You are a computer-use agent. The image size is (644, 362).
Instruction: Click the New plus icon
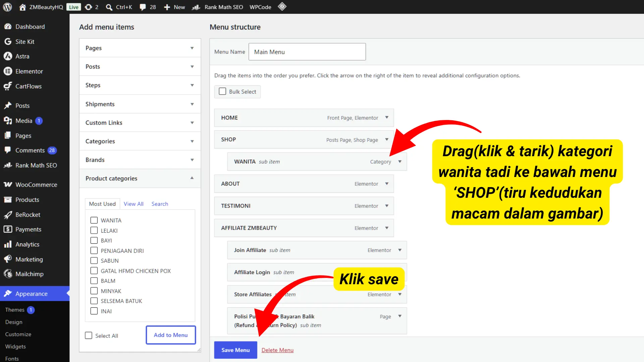[167, 7]
